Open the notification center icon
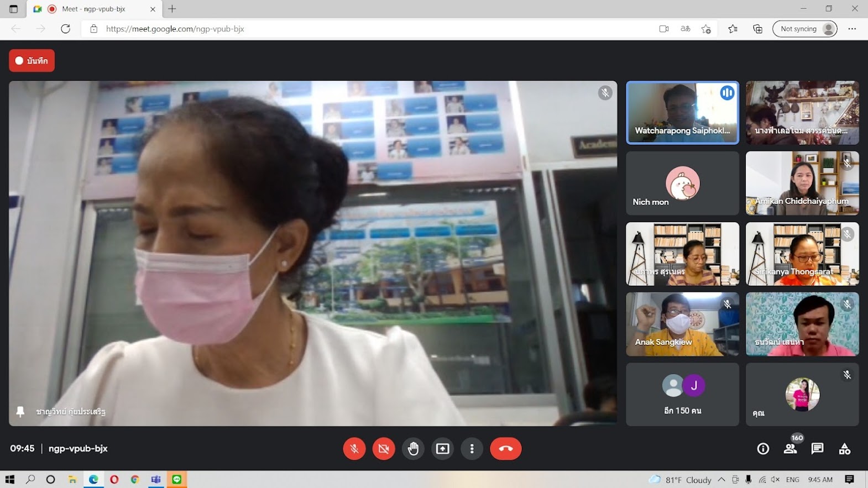Screen dimensions: 868x488 coord(850,479)
